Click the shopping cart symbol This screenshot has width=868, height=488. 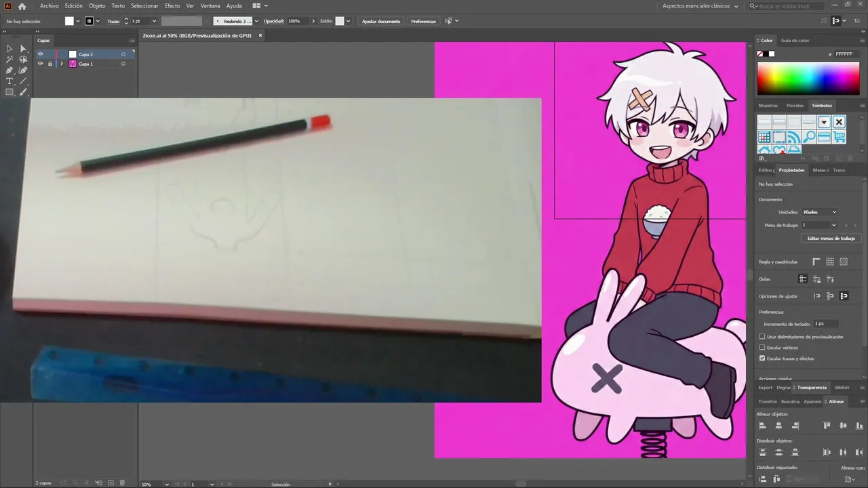pos(840,137)
